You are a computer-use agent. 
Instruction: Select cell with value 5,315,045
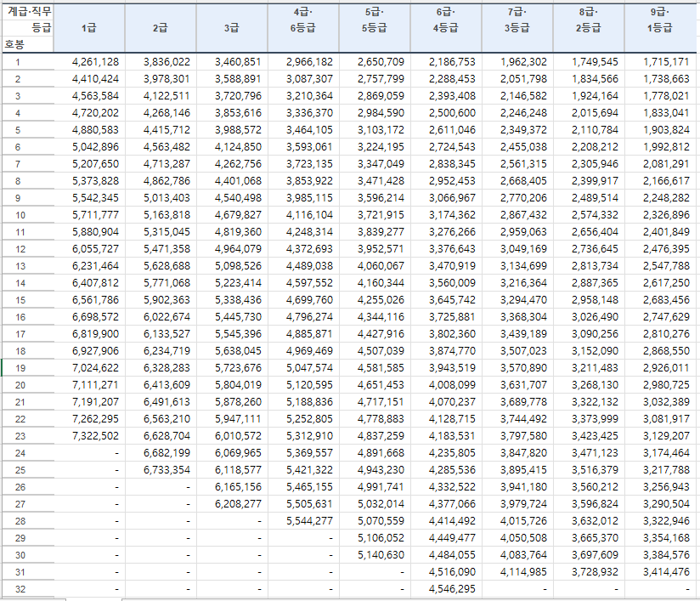[161, 231]
